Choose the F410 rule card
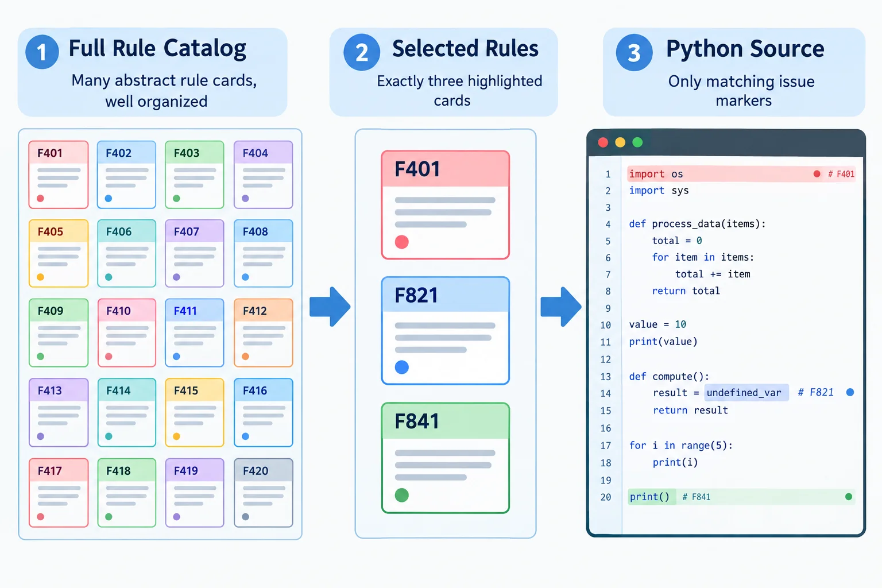This screenshot has height=588, width=882. coord(126,332)
